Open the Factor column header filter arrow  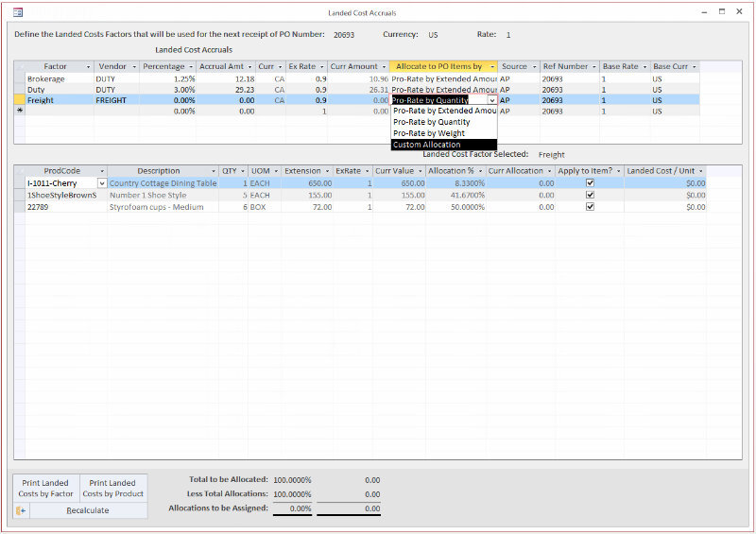(88, 67)
